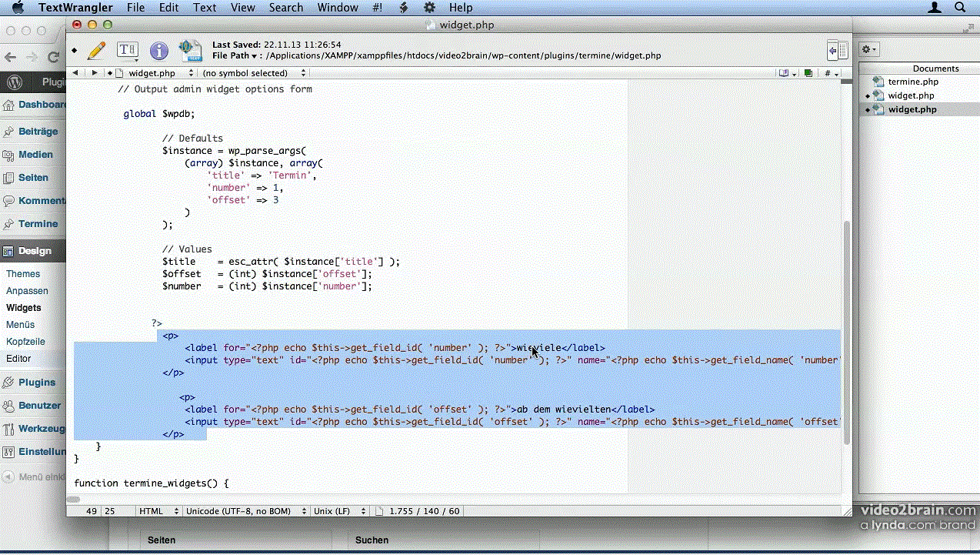Click 'function termine_widgets() {' line in editor
The width and height of the screenshot is (980, 555).
click(152, 483)
